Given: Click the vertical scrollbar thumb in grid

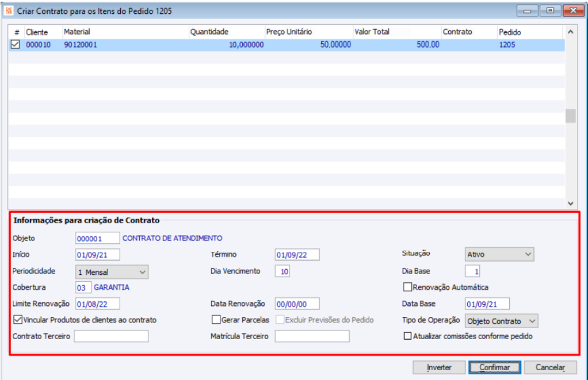Looking at the screenshot, I should tap(570, 116).
